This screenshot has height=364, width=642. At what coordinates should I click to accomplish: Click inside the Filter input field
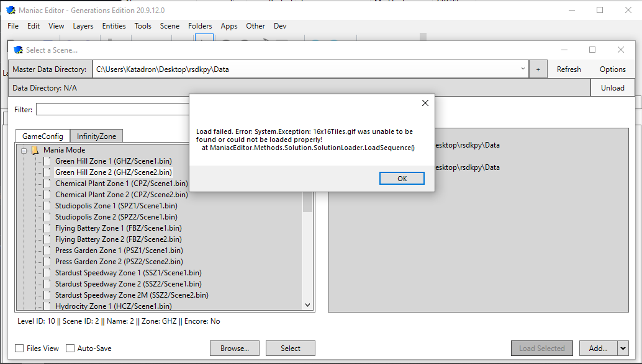112,109
